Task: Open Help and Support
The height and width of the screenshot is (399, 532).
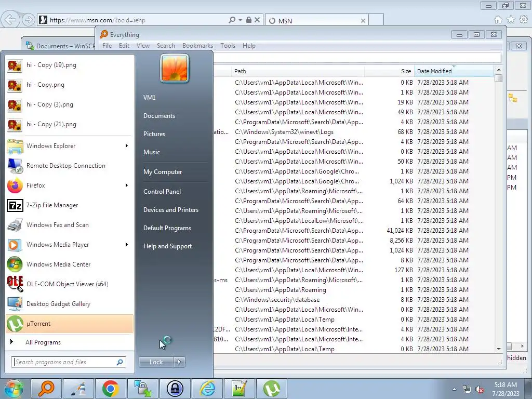Action: pos(167,246)
